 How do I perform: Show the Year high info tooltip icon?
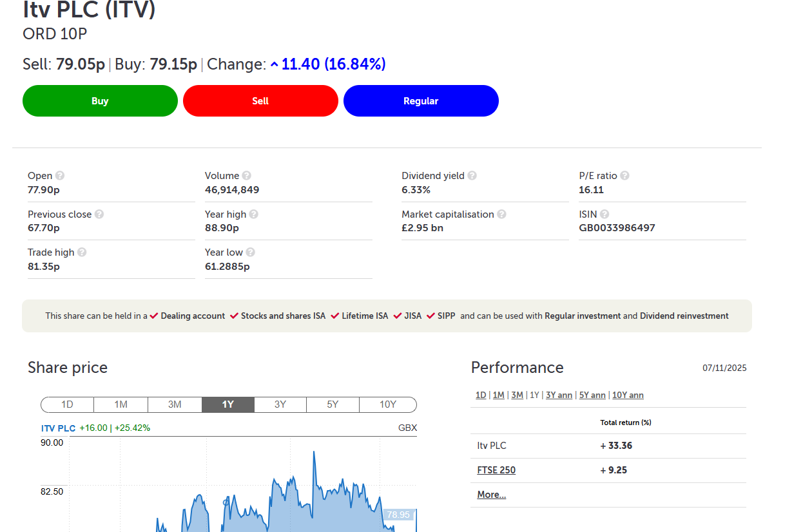coord(254,214)
